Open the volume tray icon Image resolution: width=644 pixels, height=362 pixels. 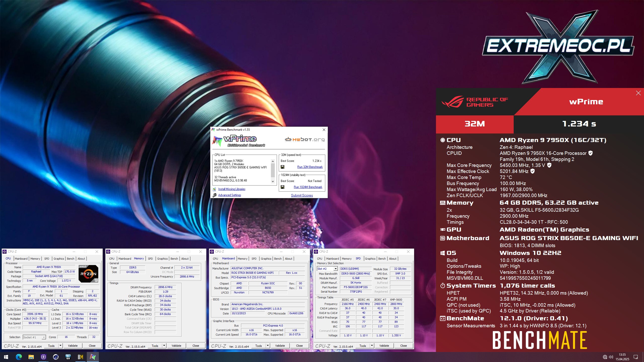coord(611,357)
